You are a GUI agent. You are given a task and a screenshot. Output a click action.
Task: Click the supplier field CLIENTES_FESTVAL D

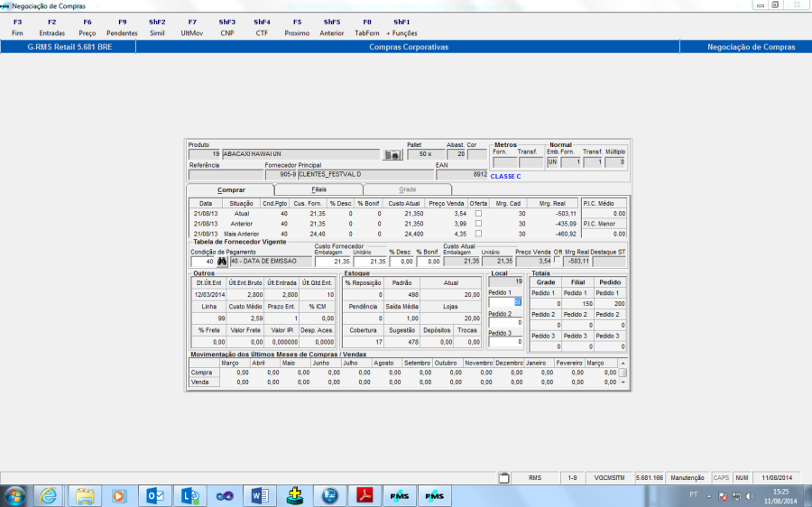365,174
